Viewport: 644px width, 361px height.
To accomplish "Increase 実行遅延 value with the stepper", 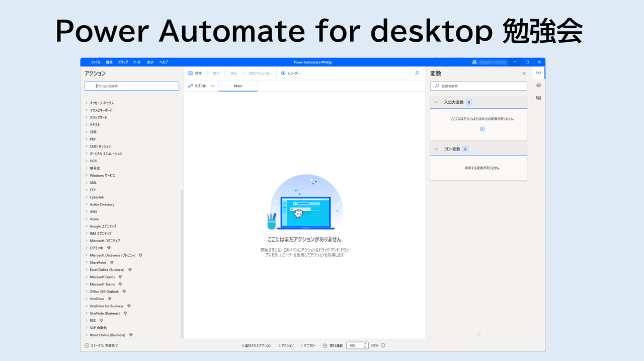I will [x=365, y=344].
